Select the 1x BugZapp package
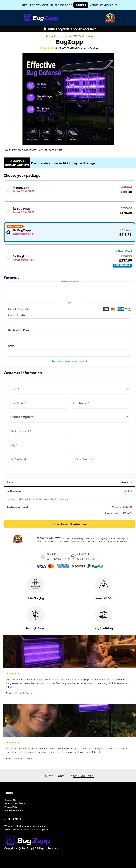Image resolution: width=136 pixels, height=868 pixels. coord(69,190)
